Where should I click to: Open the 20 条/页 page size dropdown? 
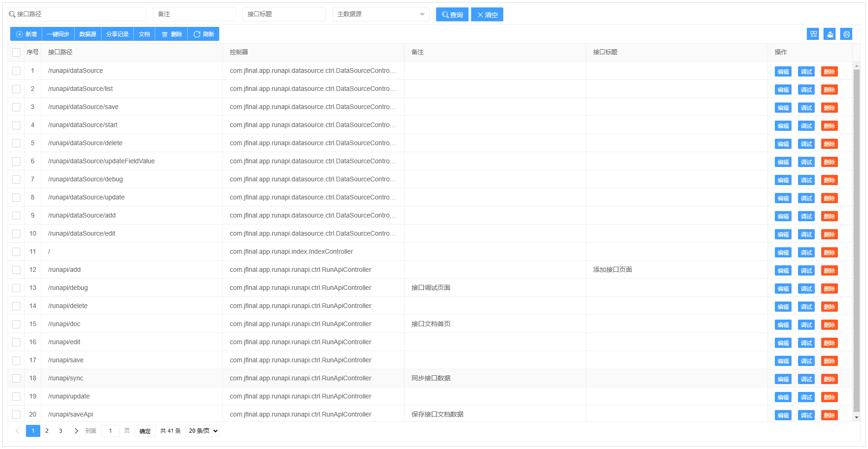203,431
